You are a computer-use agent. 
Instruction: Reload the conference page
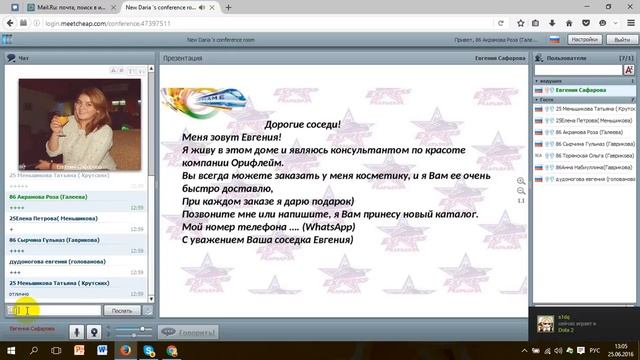point(501,23)
